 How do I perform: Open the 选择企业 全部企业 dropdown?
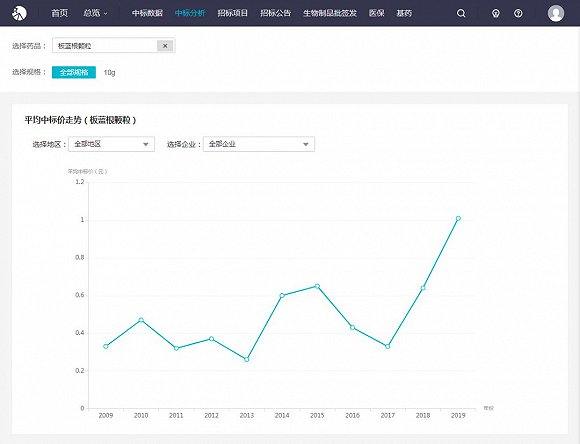coord(259,144)
